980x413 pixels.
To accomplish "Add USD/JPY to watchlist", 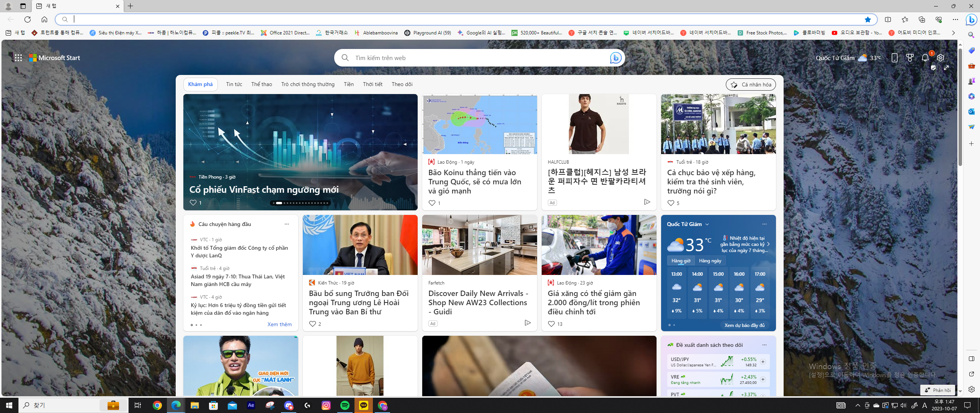I will click(763, 362).
